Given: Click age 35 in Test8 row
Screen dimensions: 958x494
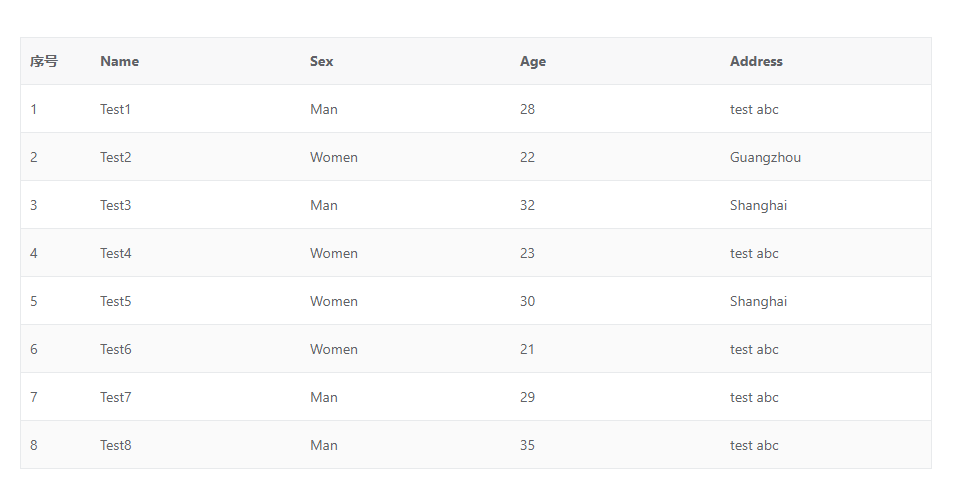Looking at the screenshot, I should pyautogui.click(x=527, y=445).
